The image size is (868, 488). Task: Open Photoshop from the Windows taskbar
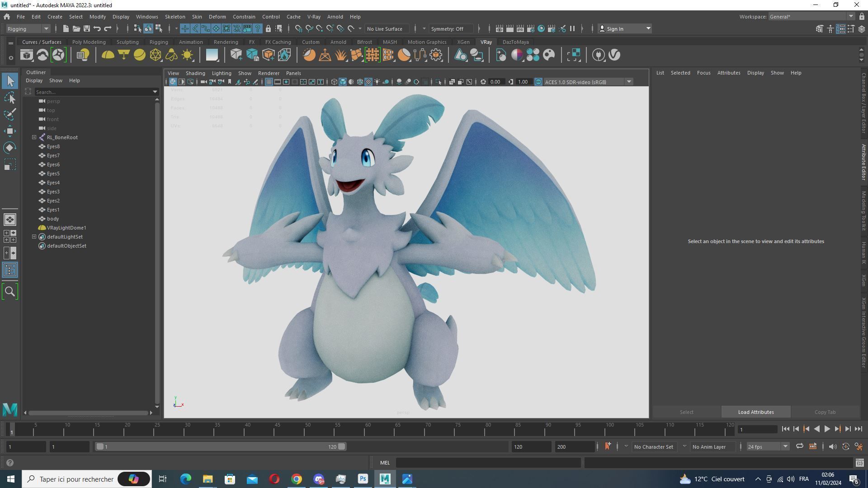coord(363,479)
